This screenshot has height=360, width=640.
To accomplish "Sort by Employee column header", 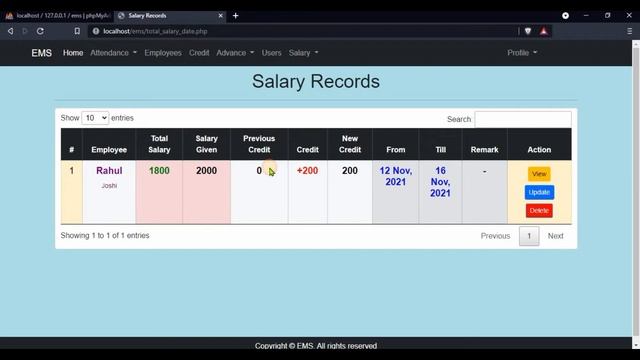I will pyautogui.click(x=109, y=144).
